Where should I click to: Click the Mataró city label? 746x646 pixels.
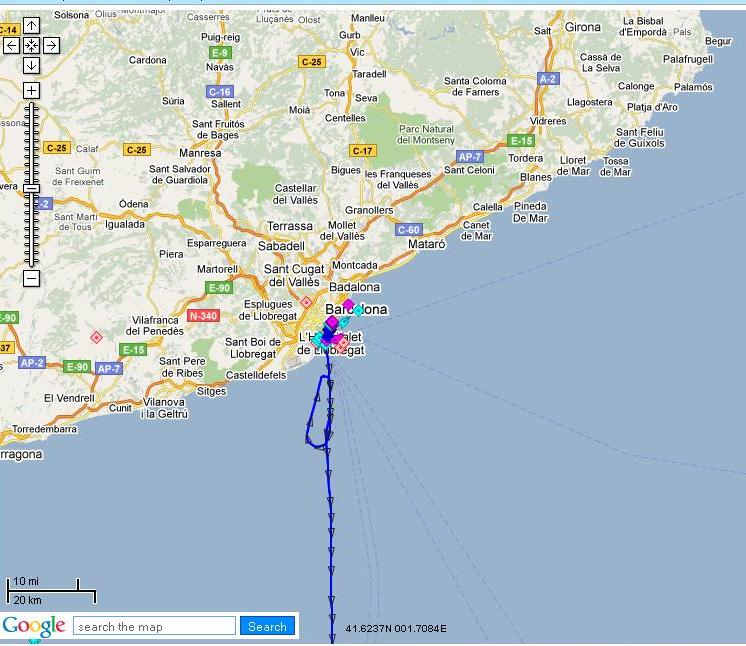coord(427,244)
